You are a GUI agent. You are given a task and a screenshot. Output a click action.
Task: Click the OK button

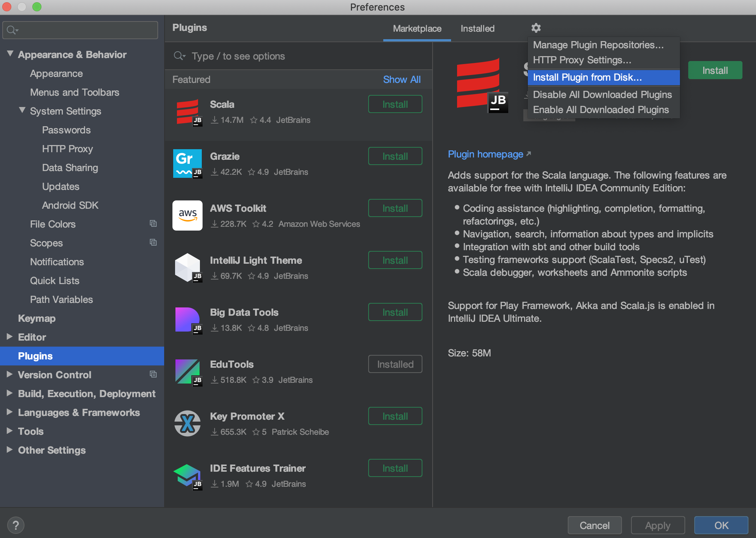coord(721,525)
